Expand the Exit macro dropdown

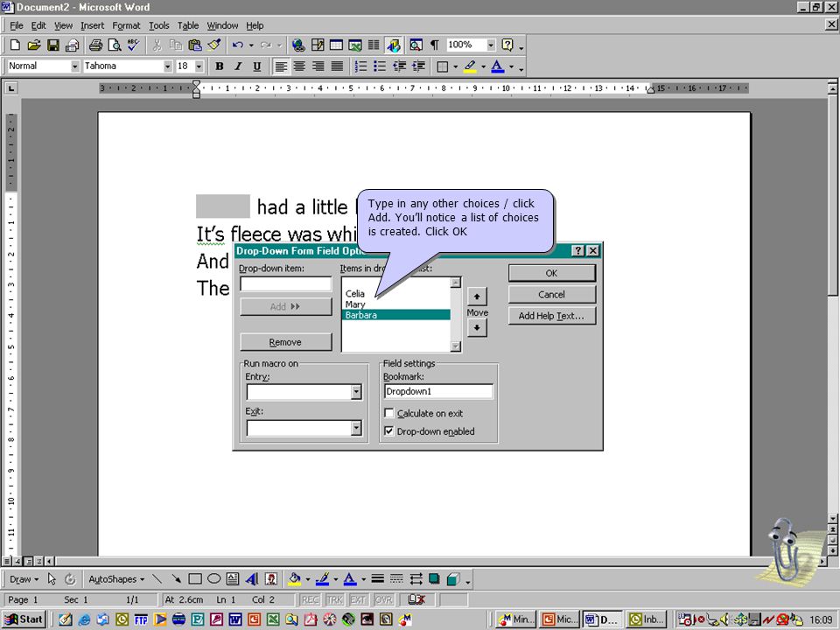(356, 428)
